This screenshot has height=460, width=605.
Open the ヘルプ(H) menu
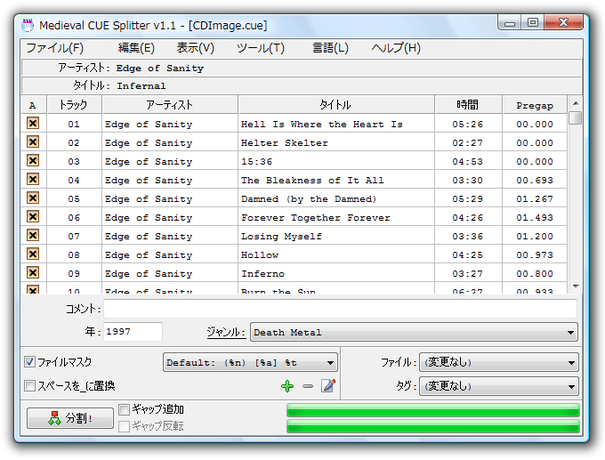click(396, 48)
